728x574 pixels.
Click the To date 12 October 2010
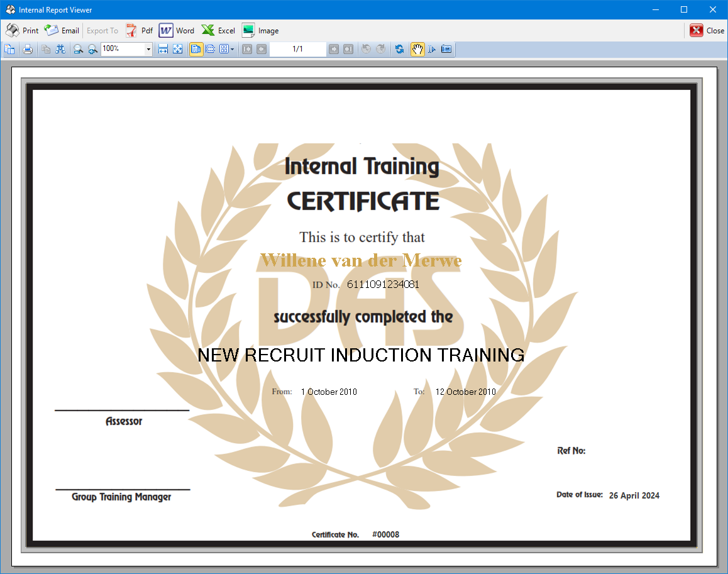click(466, 392)
